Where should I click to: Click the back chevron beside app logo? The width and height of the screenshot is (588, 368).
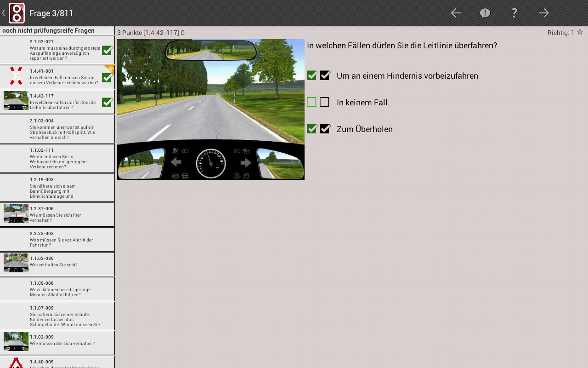click(4, 13)
